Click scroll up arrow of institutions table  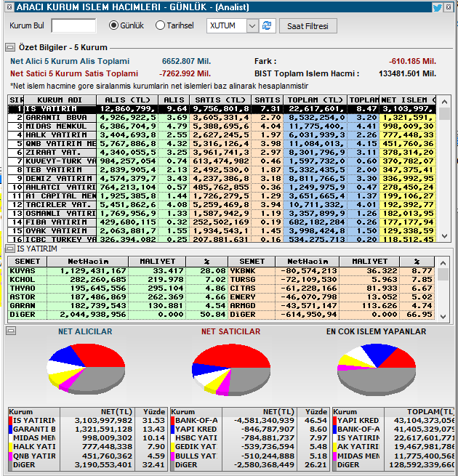tap(444, 102)
